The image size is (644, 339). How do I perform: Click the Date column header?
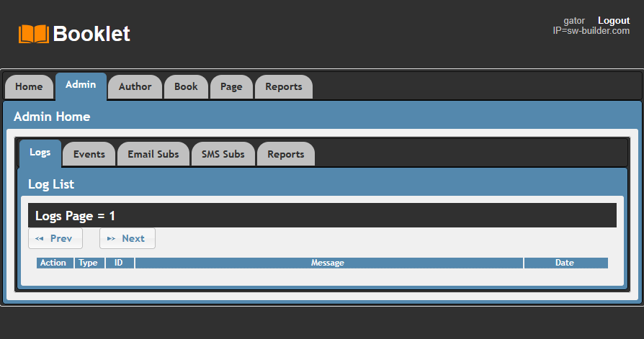click(566, 263)
